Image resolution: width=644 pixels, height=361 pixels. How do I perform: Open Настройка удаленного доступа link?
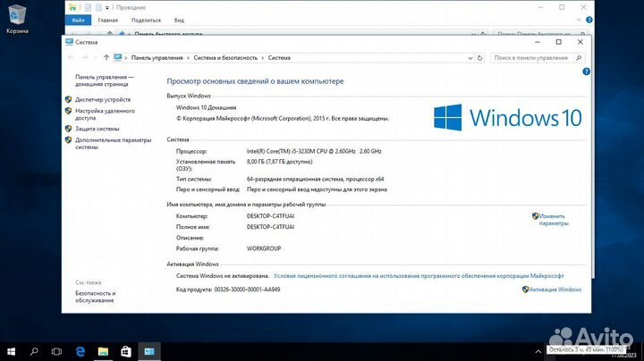(x=105, y=114)
